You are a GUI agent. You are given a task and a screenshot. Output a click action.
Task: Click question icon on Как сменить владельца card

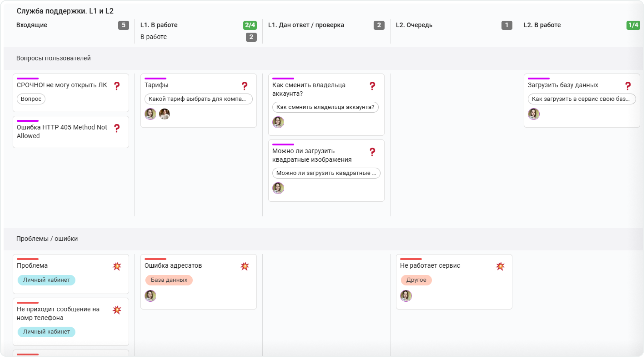pyautogui.click(x=372, y=86)
